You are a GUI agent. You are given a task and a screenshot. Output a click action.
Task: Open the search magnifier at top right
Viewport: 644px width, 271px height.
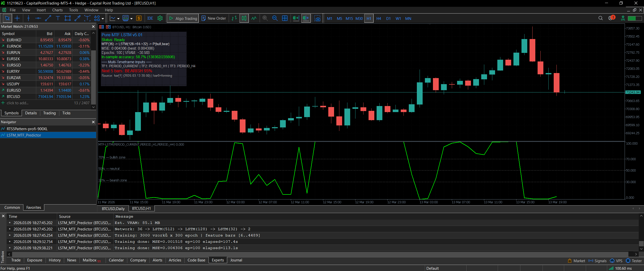600,18
